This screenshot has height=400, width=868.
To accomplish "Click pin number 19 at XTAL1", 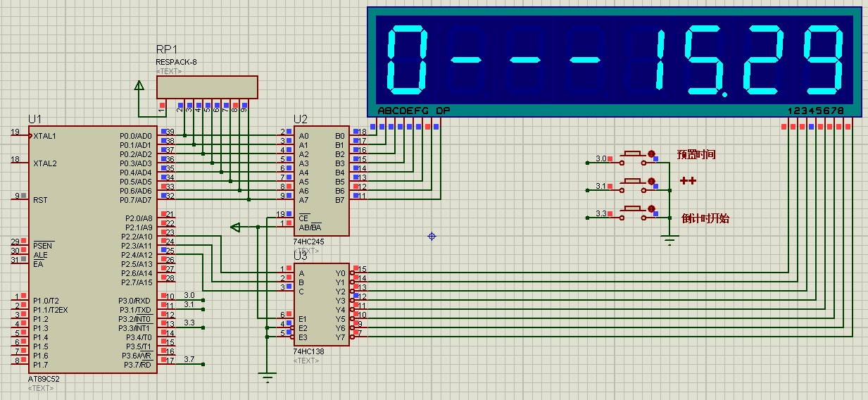I will 15,132.
